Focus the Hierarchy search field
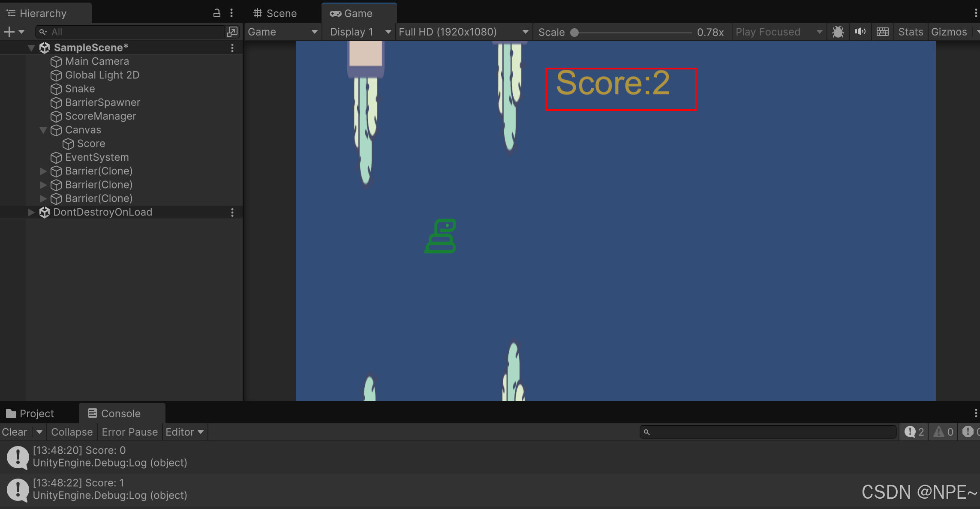The height and width of the screenshot is (509, 980). (x=130, y=32)
